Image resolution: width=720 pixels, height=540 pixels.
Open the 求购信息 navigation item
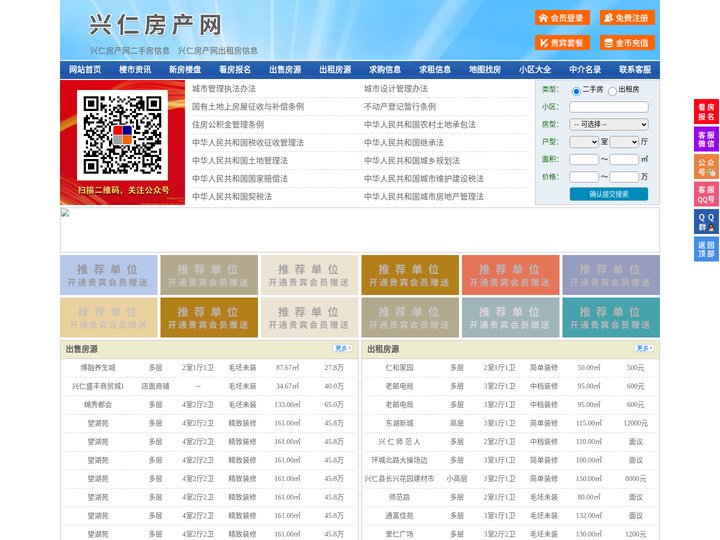385,69
